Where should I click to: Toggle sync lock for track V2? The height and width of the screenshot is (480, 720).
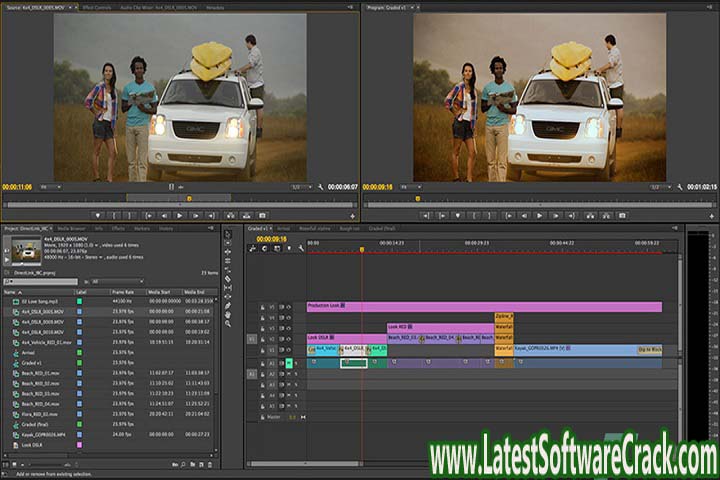[x=281, y=339]
